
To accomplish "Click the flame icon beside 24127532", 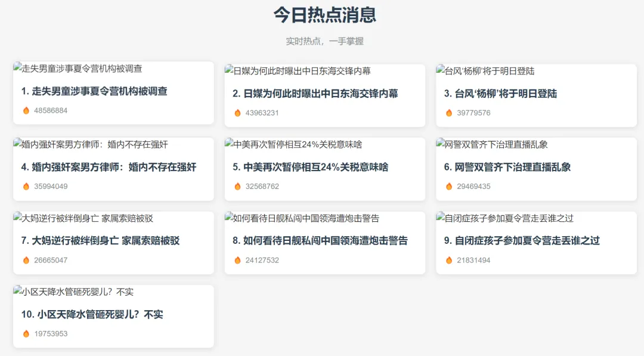I will pyautogui.click(x=237, y=261).
